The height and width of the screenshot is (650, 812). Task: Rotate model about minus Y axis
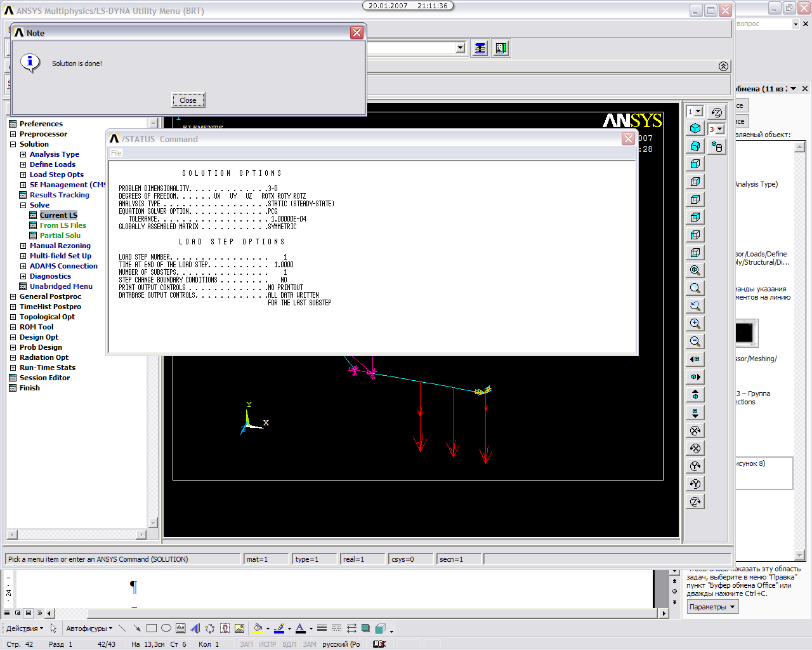(x=695, y=466)
